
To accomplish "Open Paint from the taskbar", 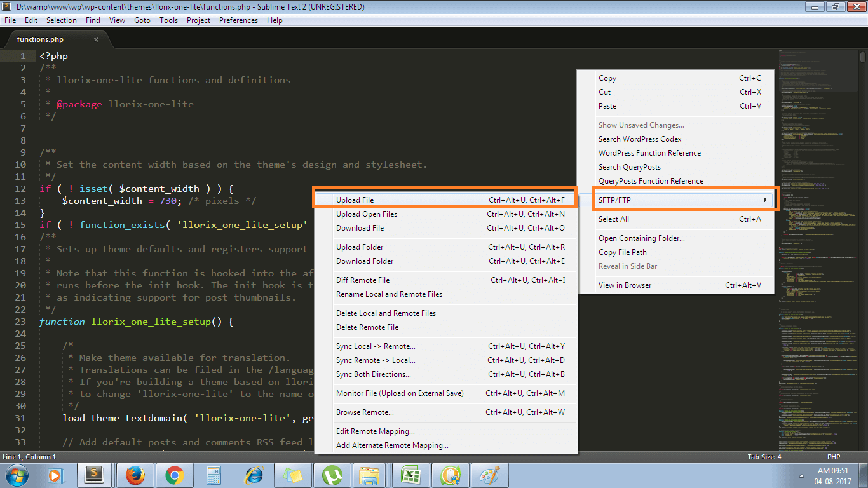I will click(489, 475).
